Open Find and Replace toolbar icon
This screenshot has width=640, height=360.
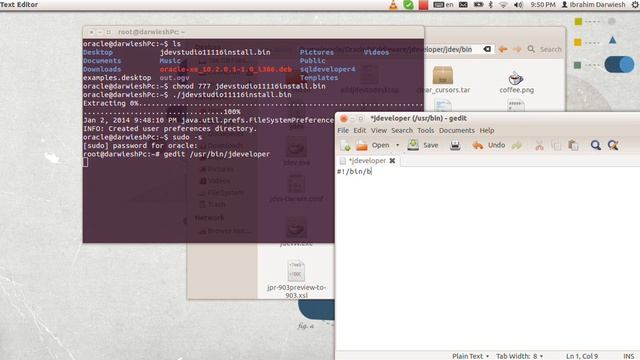click(x=613, y=145)
